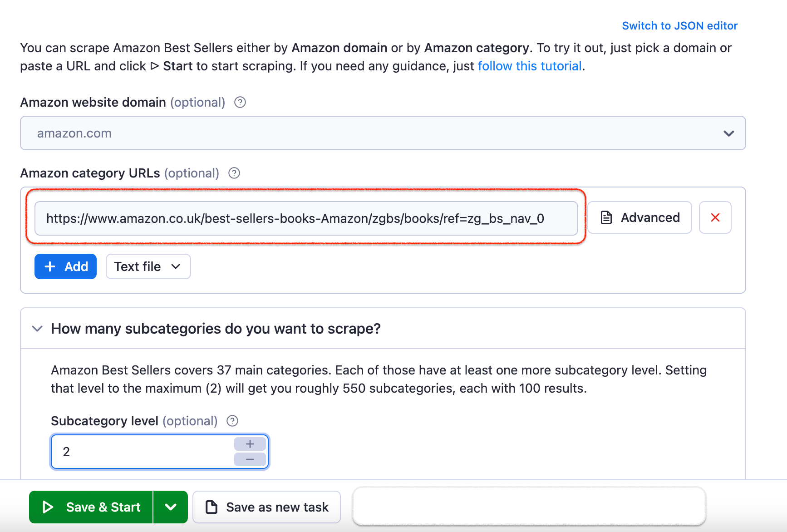Decrement Subcategory level with minus stepper
The image size is (787, 532).
250,459
